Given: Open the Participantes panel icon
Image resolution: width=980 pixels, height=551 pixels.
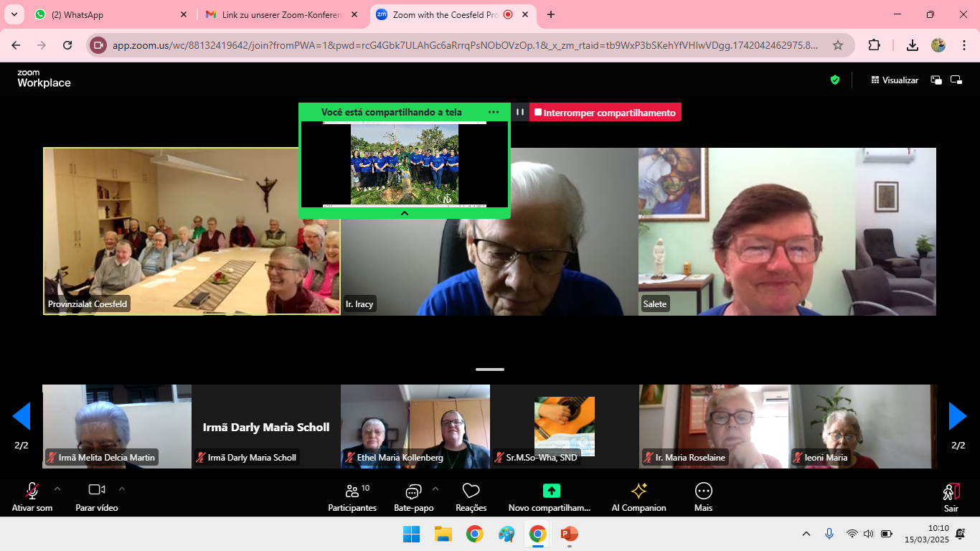Looking at the screenshot, I should pos(352,491).
